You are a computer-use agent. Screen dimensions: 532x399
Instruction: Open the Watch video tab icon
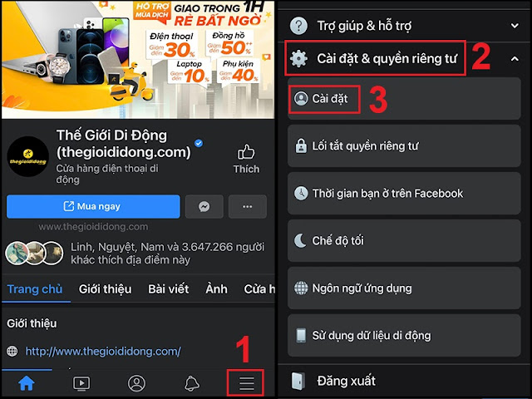(81, 383)
